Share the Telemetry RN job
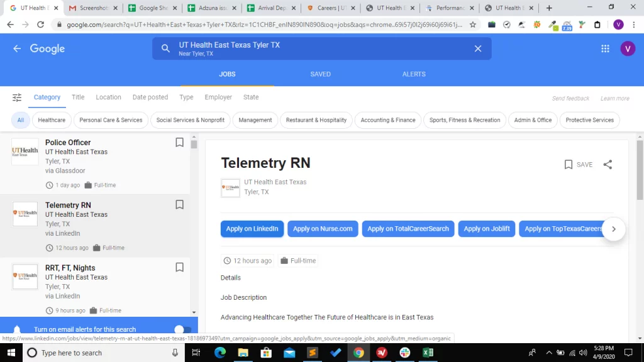 pos(608,165)
